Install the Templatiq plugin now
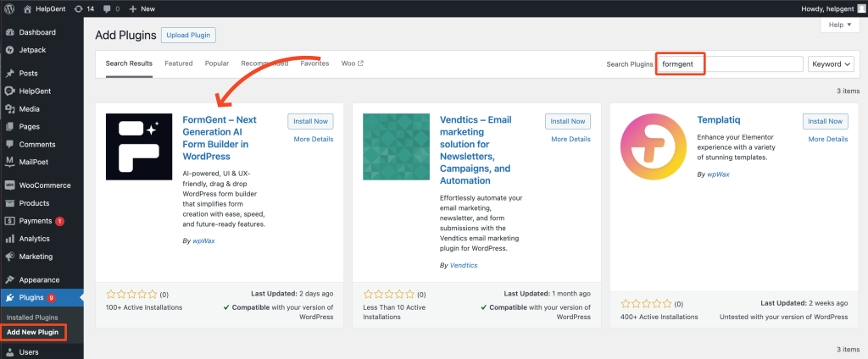 click(x=826, y=121)
